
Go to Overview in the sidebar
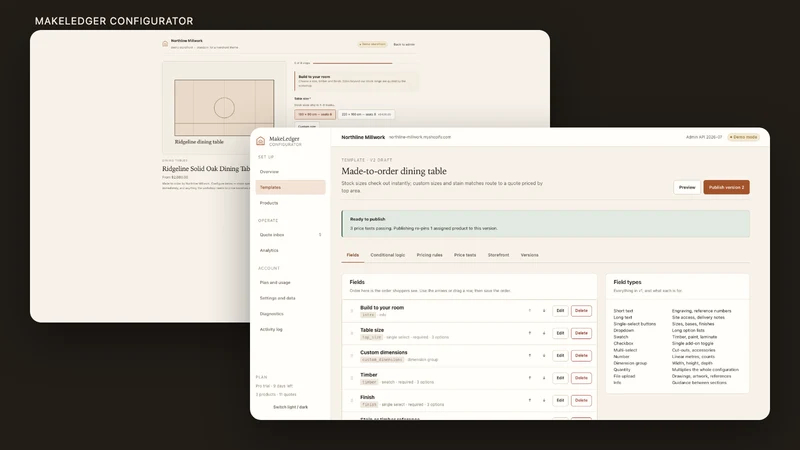(x=290, y=172)
